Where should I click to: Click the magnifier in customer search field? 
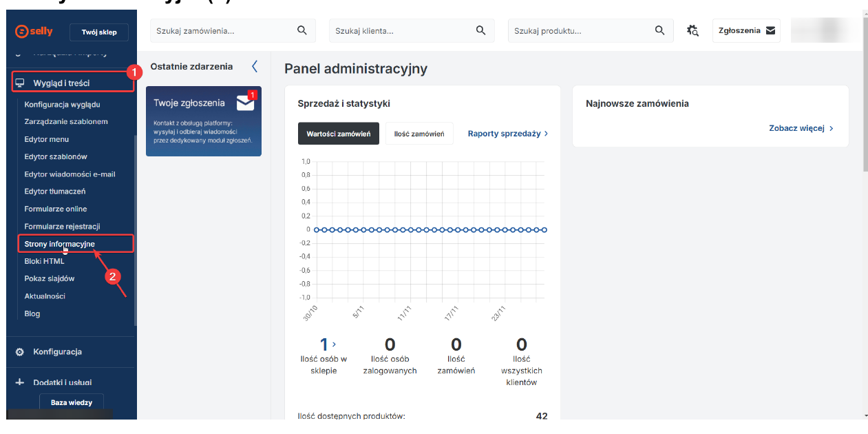tap(480, 30)
